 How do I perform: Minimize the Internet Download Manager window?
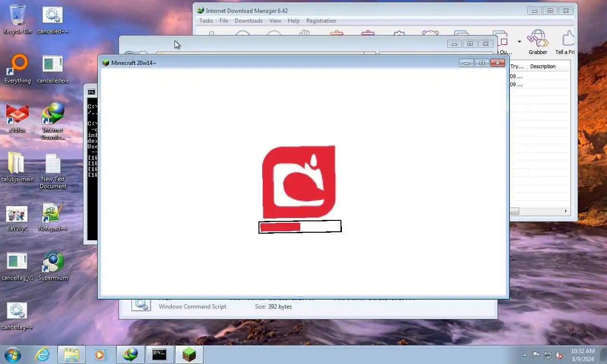click(534, 10)
